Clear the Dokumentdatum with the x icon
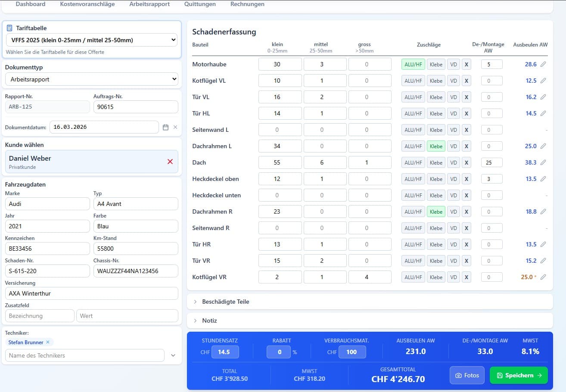The image size is (566, 392). click(175, 127)
